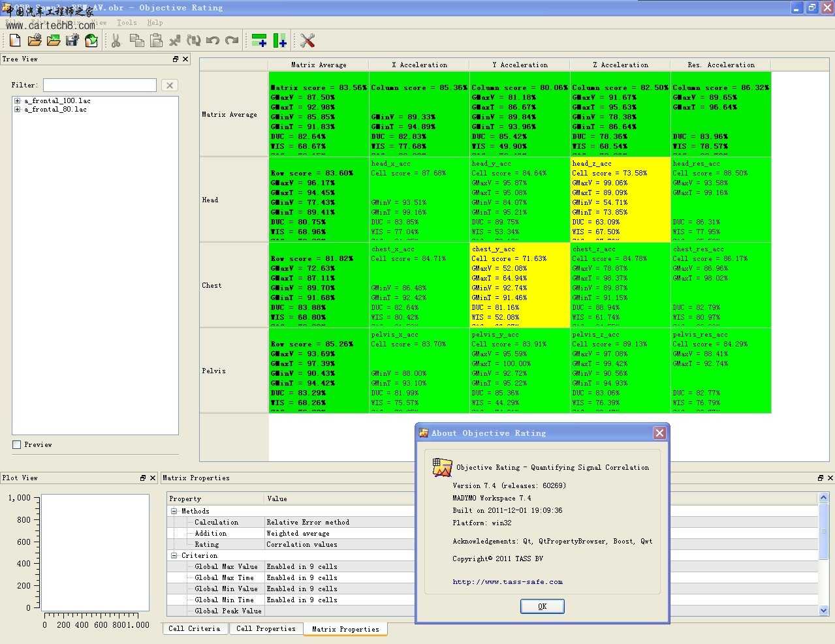This screenshot has height=644, width=835.
Task: Open the Help menu
Action: 155,23
